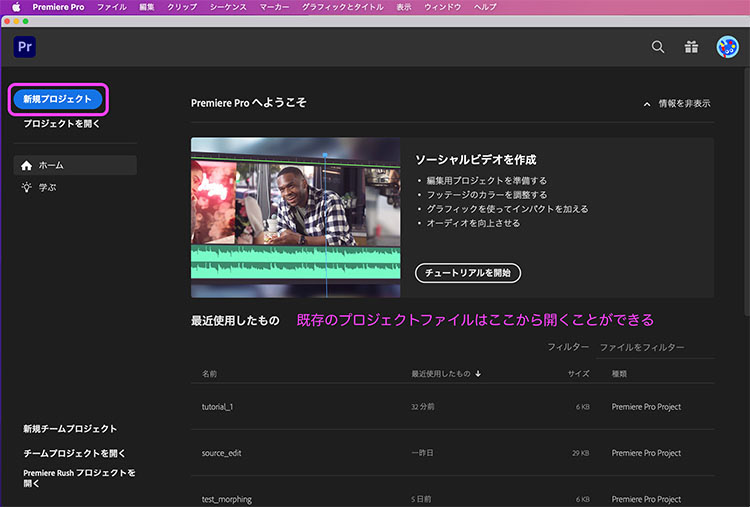Open the Premiere Pro app menu
Image resolution: width=750 pixels, height=507 pixels.
(x=58, y=7)
